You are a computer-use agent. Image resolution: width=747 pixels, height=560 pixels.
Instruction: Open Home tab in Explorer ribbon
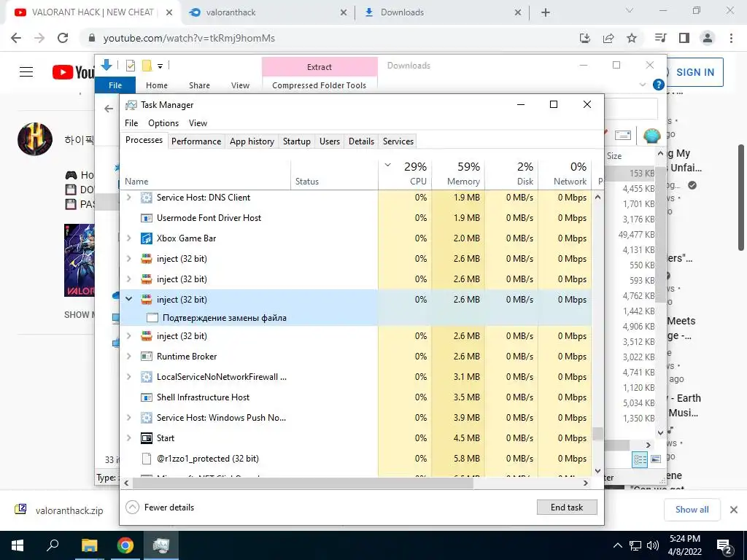tap(157, 85)
